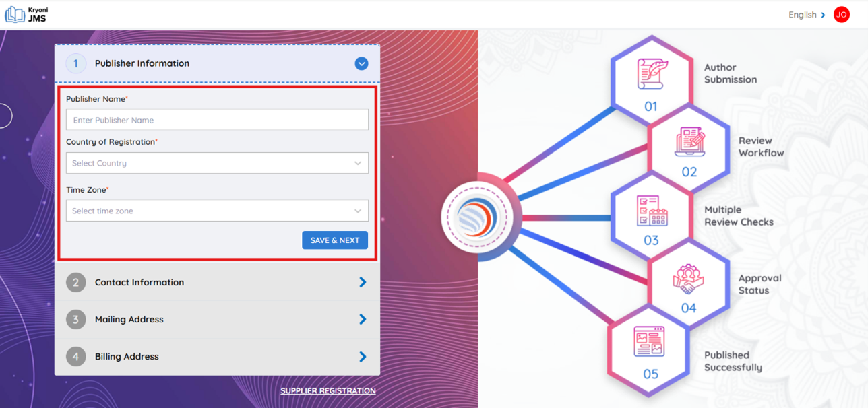Open the Select time zone dropdown
Screen dimensions: 868x408
point(217,211)
